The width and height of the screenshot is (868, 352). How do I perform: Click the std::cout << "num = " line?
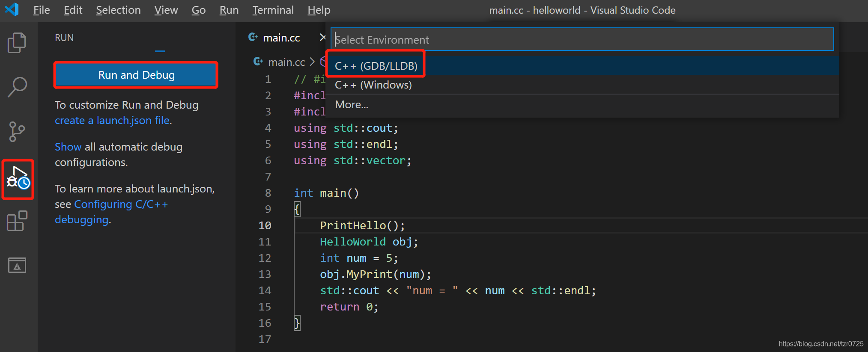(458, 290)
